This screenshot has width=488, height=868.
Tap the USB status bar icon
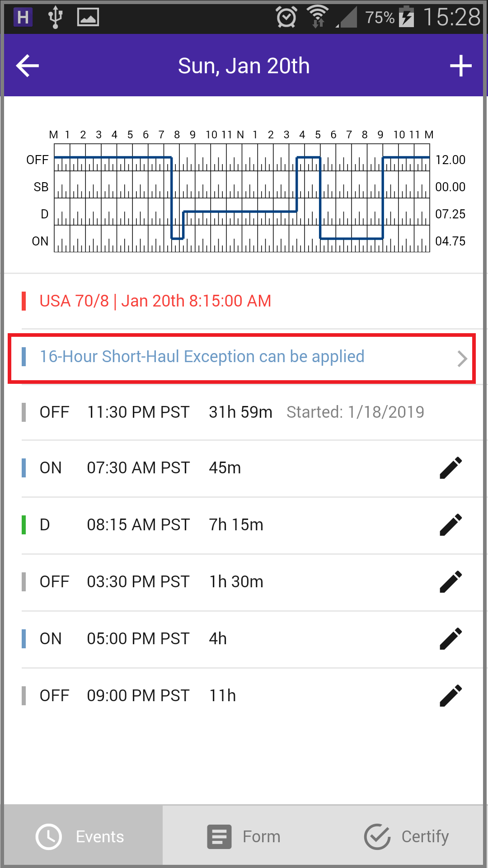(x=55, y=17)
